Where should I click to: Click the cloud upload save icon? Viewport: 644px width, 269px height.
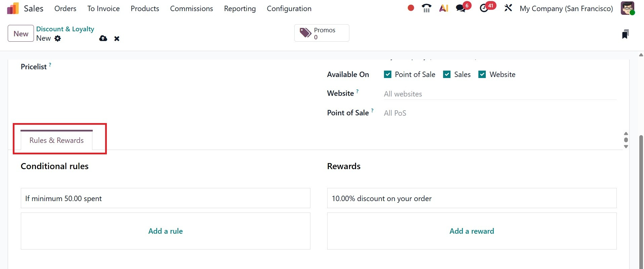tap(103, 38)
